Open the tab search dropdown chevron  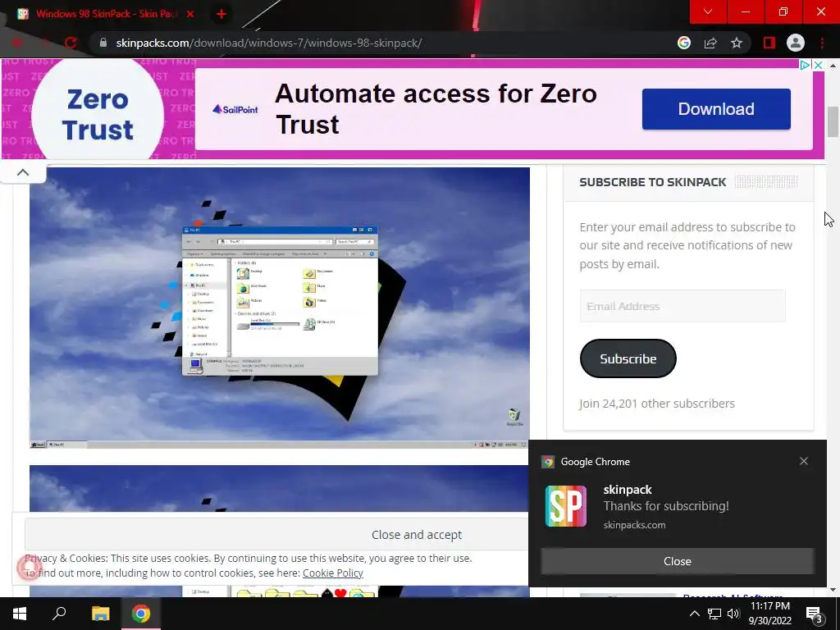pos(708,11)
